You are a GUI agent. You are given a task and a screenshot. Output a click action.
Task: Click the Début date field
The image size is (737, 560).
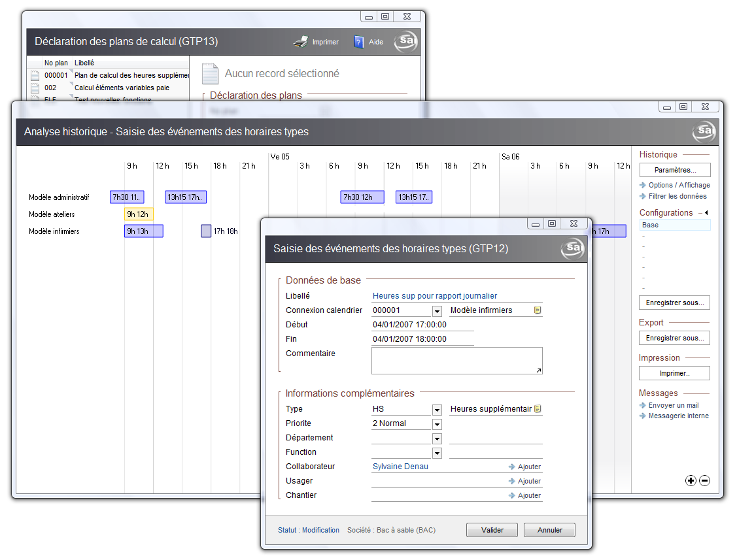point(422,325)
